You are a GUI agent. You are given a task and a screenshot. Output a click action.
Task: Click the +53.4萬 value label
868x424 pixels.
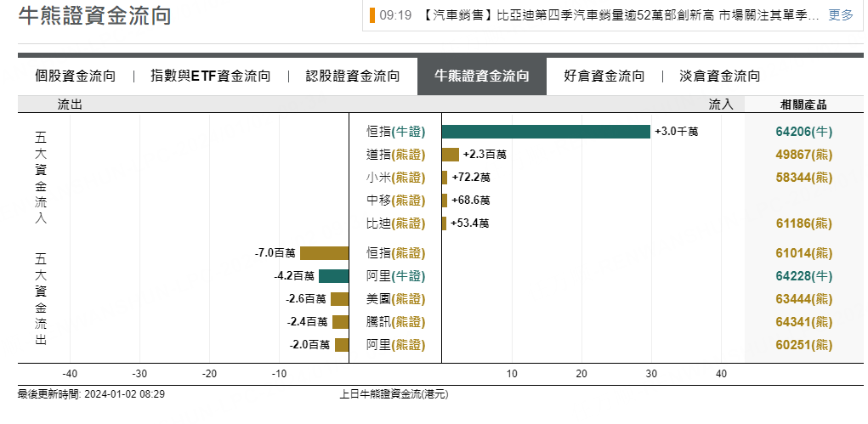tap(469, 223)
